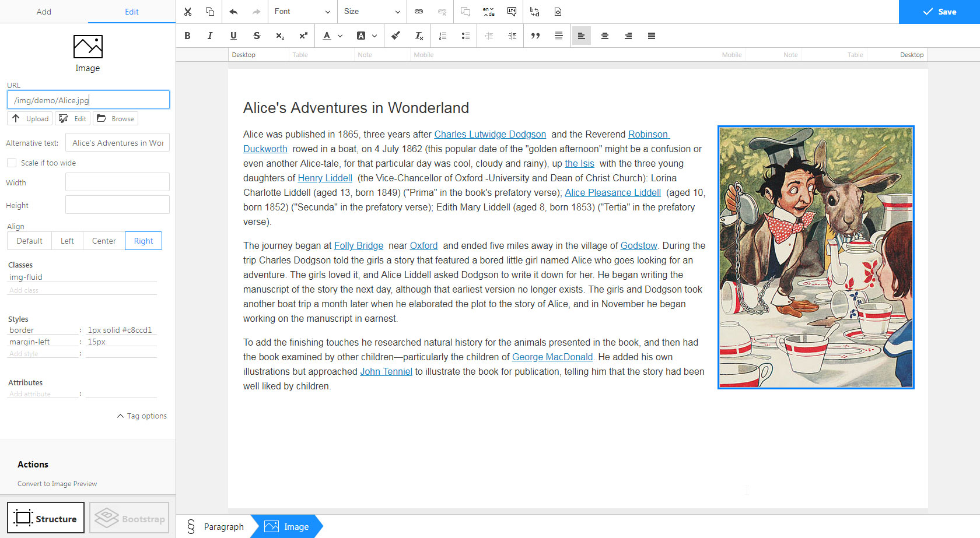The image size is (980, 538).
Task: Undo the last action
Action: click(234, 12)
